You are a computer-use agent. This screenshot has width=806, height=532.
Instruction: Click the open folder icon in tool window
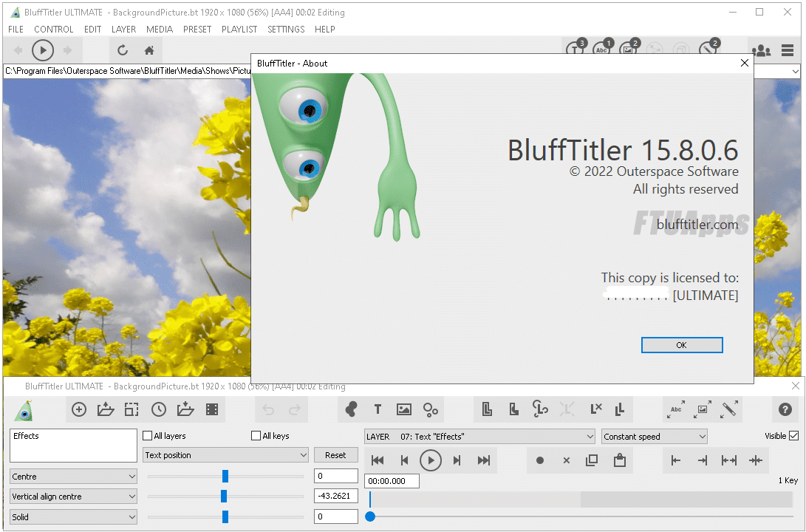pos(106,409)
